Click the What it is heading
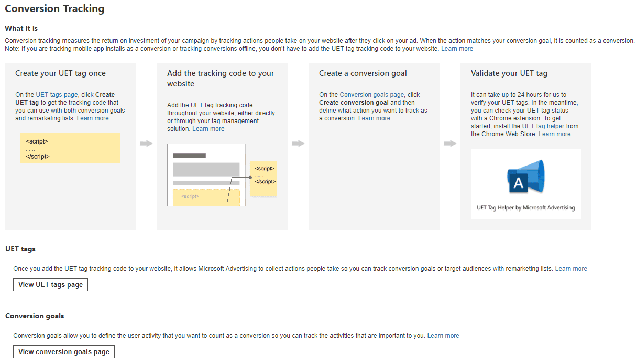637x364 pixels. coord(21,28)
